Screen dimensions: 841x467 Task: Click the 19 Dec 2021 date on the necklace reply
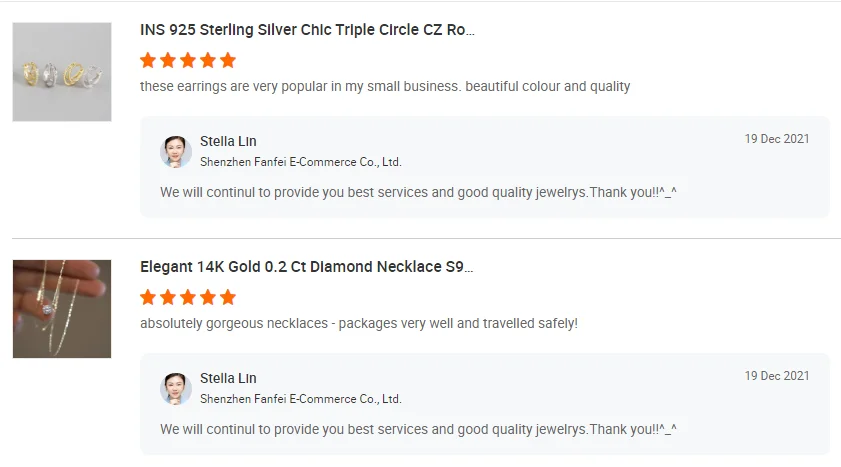tap(777, 376)
